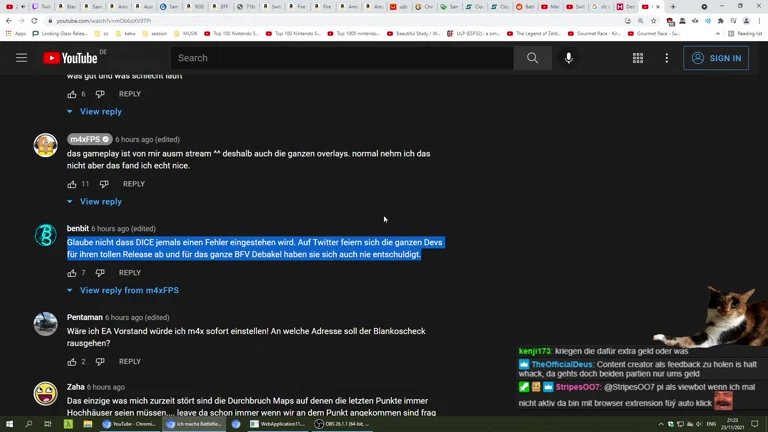Screen dimensions: 768x432
Task: Open the 'MUSIK' bookmark in bookmarks bar
Action: click(190, 33)
